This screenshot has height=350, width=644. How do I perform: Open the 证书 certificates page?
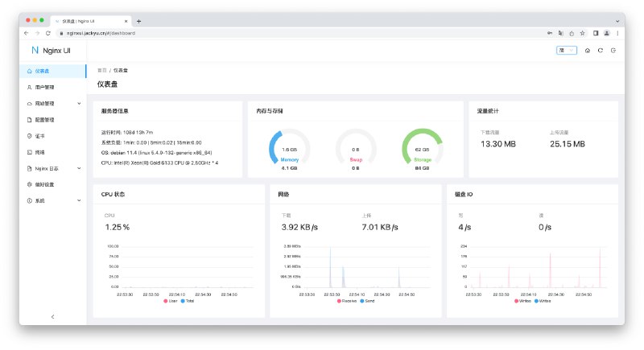39,136
